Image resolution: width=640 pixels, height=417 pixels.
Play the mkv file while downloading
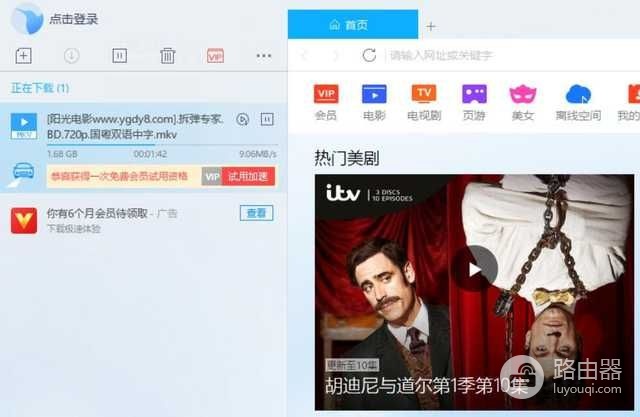click(x=242, y=119)
